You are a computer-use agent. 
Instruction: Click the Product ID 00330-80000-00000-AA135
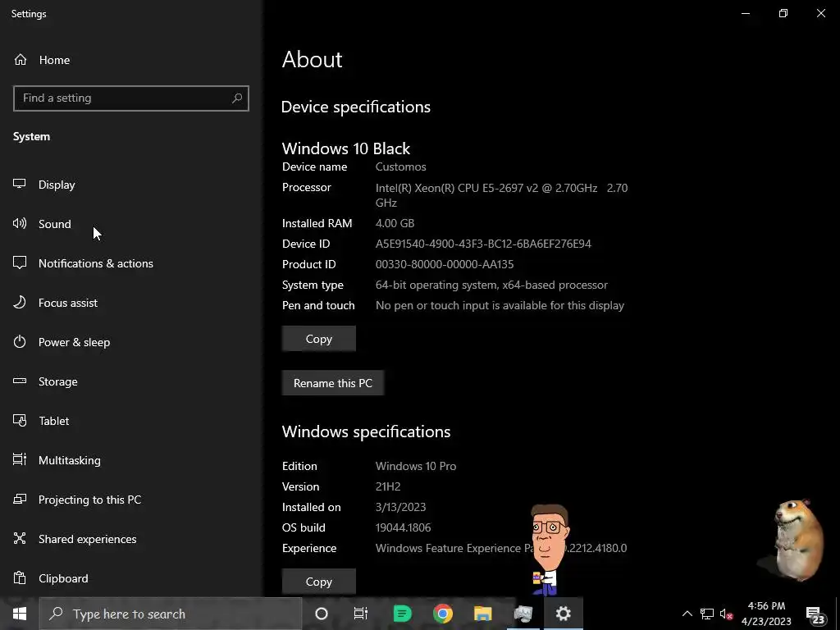pos(445,264)
